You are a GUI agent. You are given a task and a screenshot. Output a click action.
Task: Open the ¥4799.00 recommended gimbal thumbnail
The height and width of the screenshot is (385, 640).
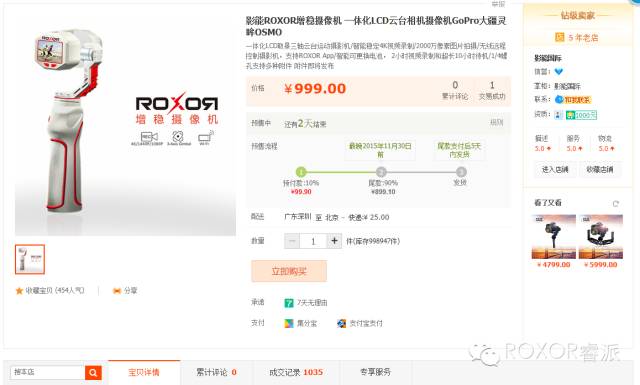point(553,237)
